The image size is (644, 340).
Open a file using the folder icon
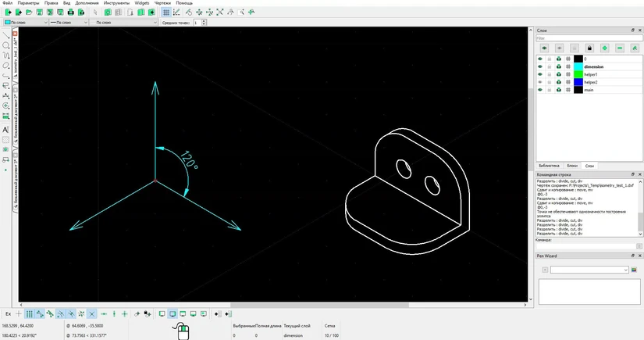point(29,13)
